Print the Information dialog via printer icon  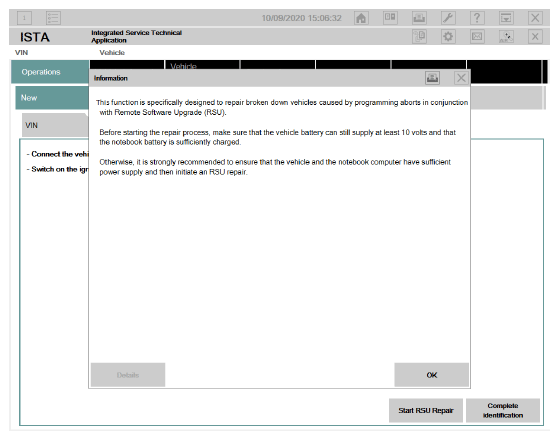432,78
